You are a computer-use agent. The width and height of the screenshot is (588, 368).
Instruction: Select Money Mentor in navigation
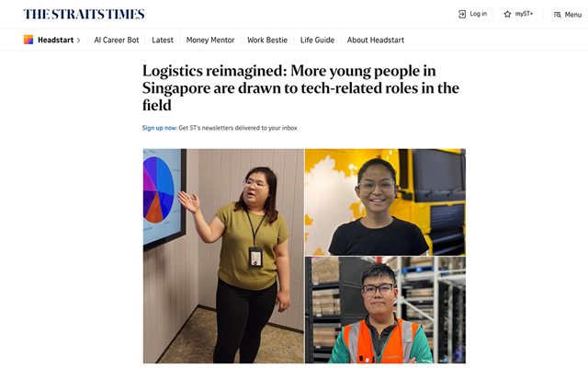pyautogui.click(x=210, y=40)
